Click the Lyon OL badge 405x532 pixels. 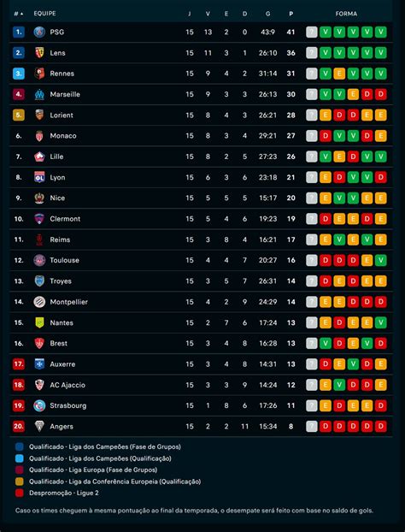click(39, 177)
